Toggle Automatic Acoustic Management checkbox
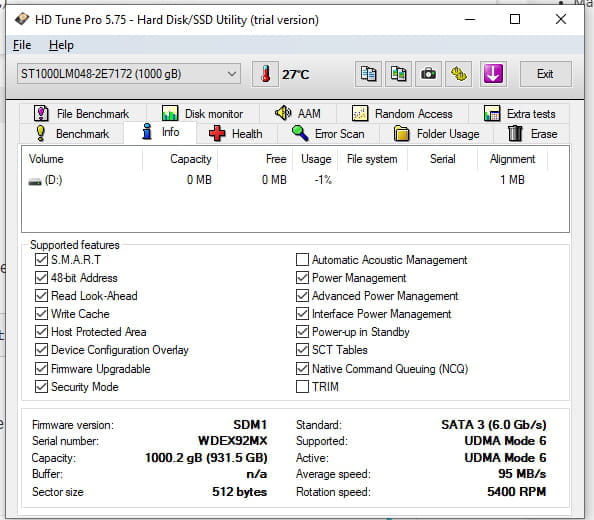The width and height of the screenshot is (594, 520). coord(302,260)
